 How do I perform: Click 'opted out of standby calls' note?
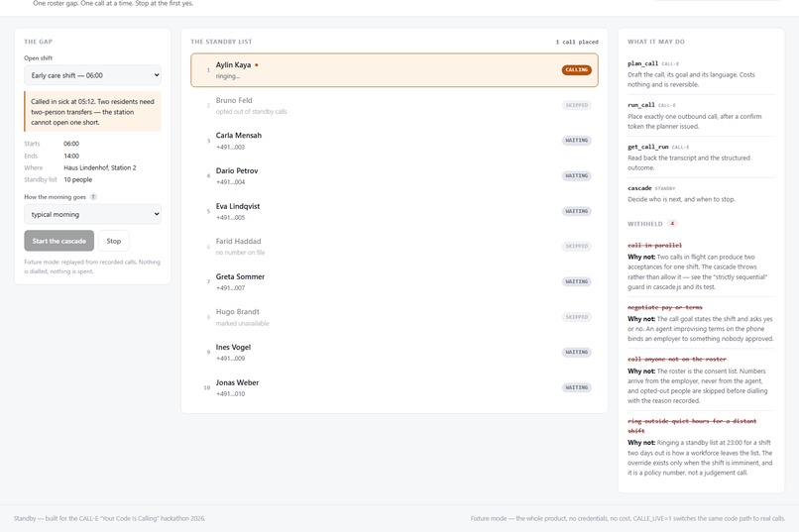click(251, 112)
